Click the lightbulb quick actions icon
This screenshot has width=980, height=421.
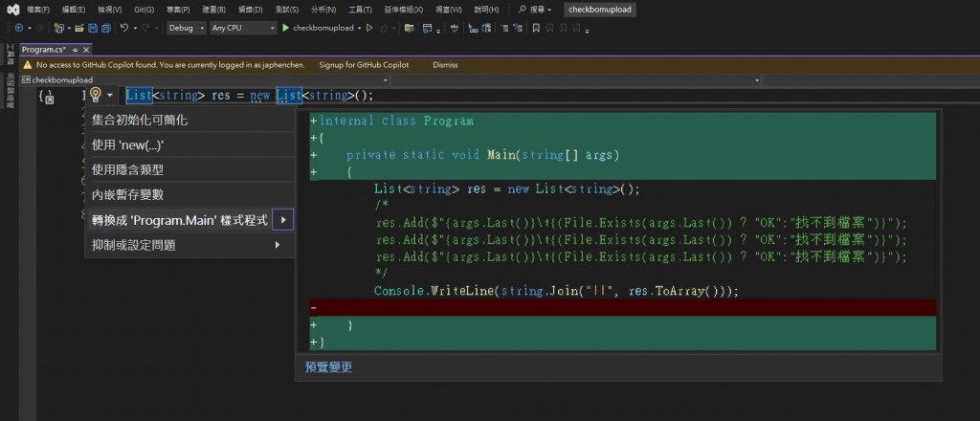coord(95,95)
